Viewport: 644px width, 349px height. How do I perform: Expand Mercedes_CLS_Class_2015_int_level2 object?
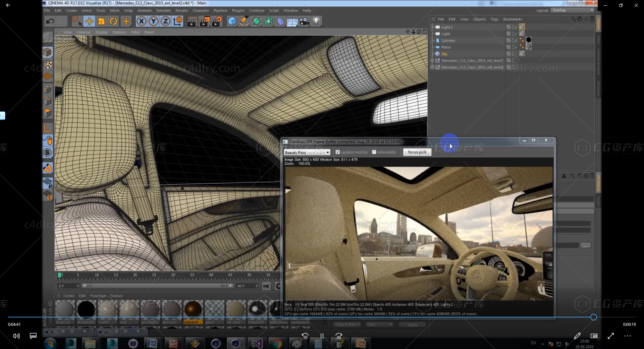pyautogui.click(x=432, y=61)
